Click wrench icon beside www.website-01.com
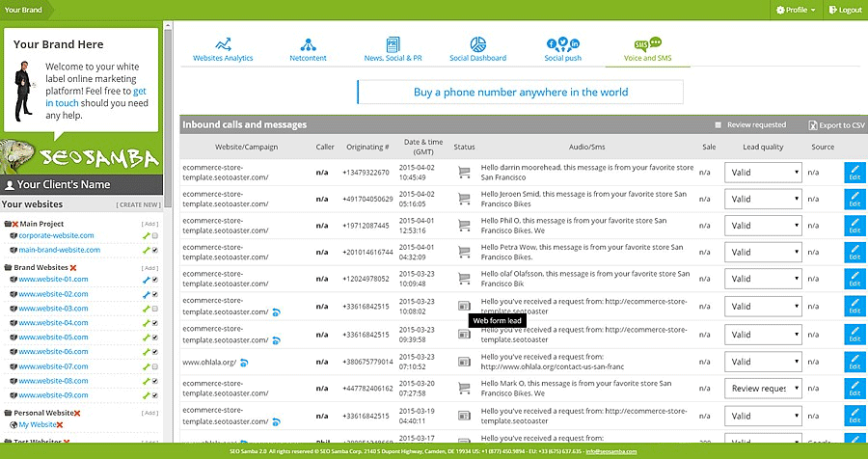Screen dimensions: 868x459 click(x=146, y=280)
